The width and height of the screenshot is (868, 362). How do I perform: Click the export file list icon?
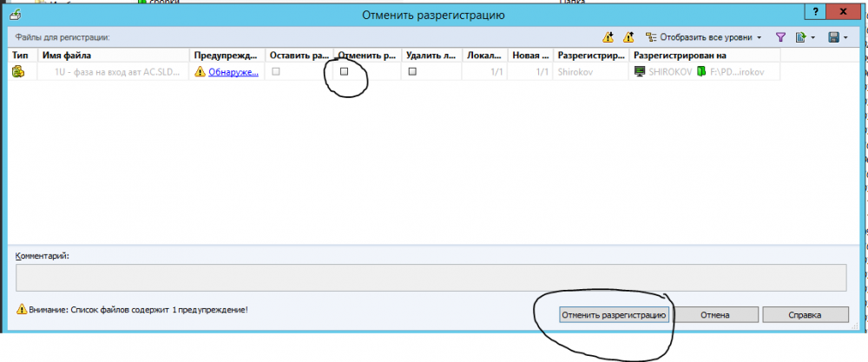coord(800,37)
